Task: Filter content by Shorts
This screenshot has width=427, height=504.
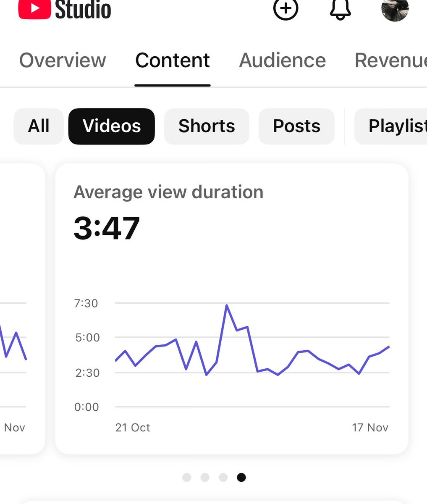Action: click(x=207, y=126)
